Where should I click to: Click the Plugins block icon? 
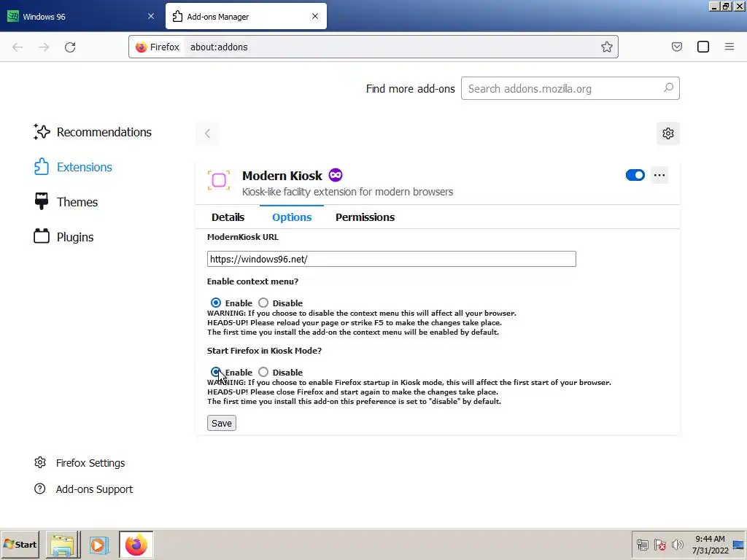[42, 236]
